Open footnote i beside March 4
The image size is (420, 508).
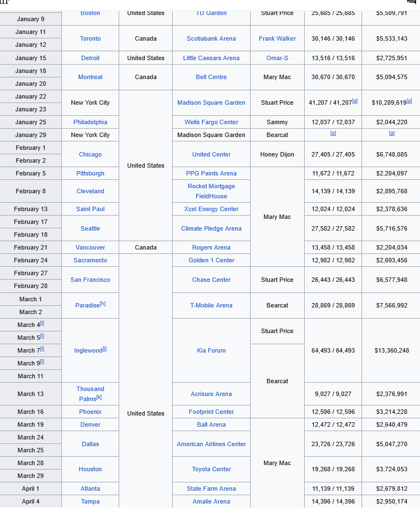click(42, 323)
